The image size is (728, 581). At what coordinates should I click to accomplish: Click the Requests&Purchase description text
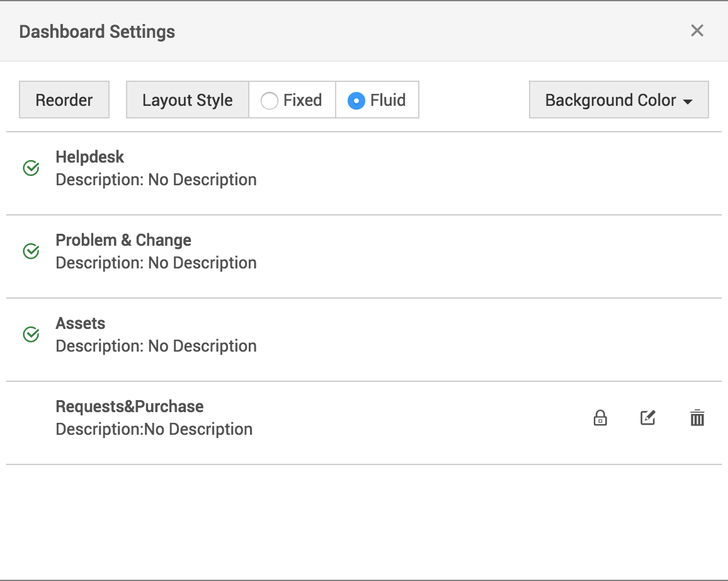click(x=154, y=429)
